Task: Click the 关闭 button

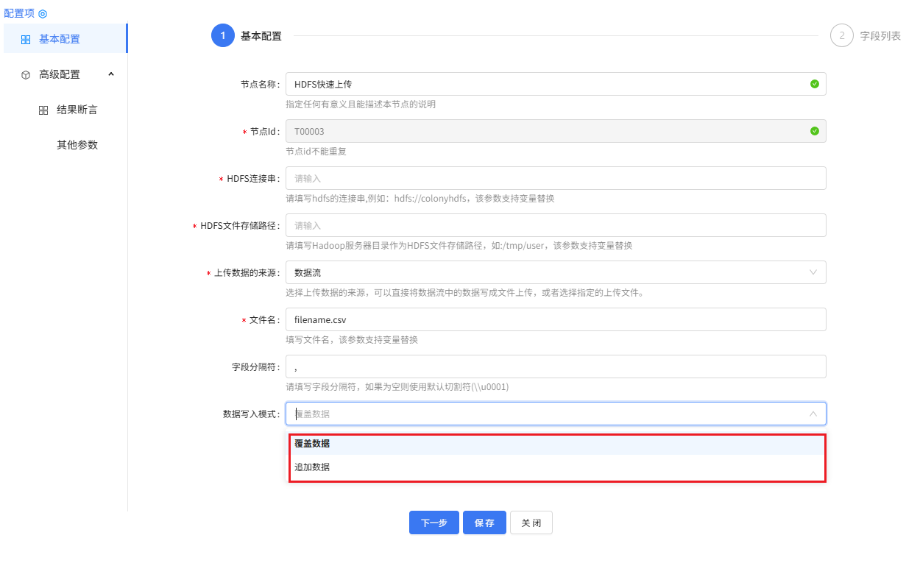Action: pyautogui.click(x=531, y=523)
